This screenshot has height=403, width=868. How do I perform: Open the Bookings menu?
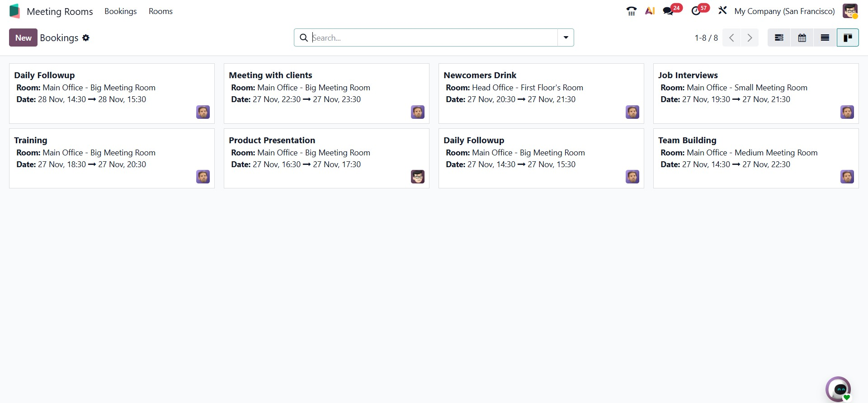(120, 11)
